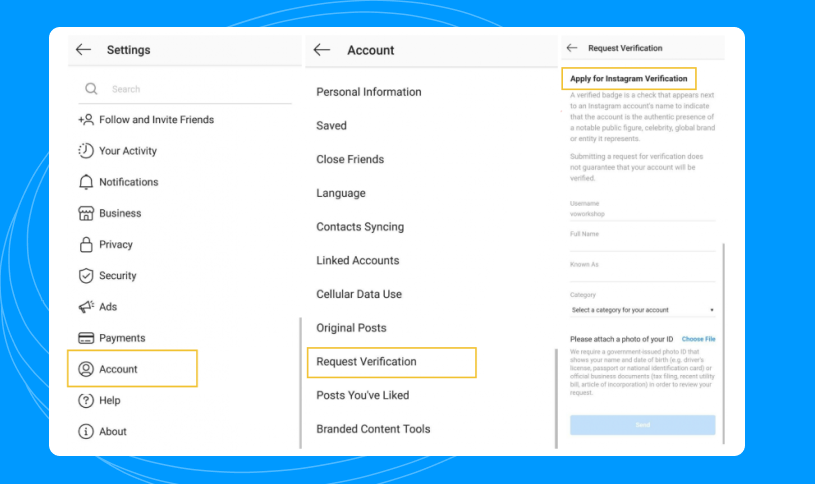Click the Choose File link
815x484 pixels.
[x=699, y=339]
